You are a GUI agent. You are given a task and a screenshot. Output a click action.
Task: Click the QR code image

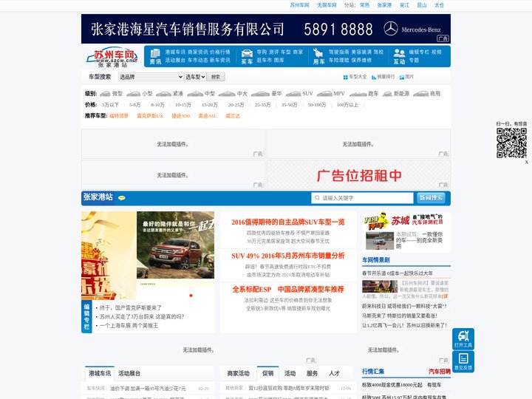(511, 143)
